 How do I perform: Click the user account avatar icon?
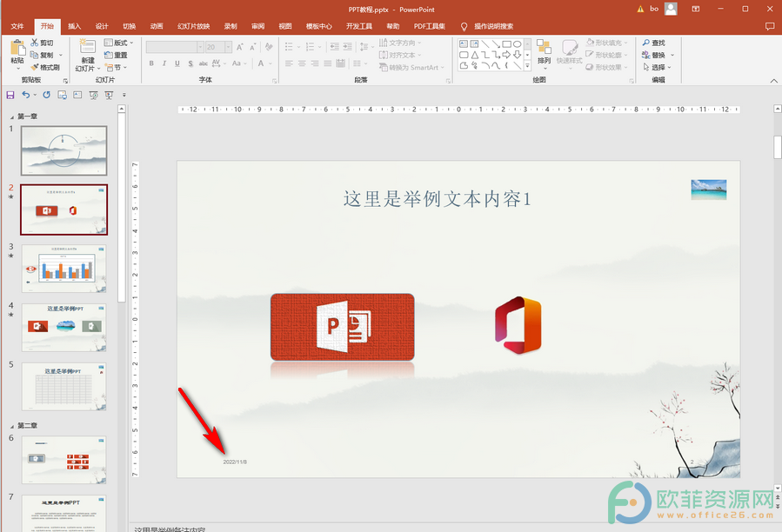tap(672, 9)
